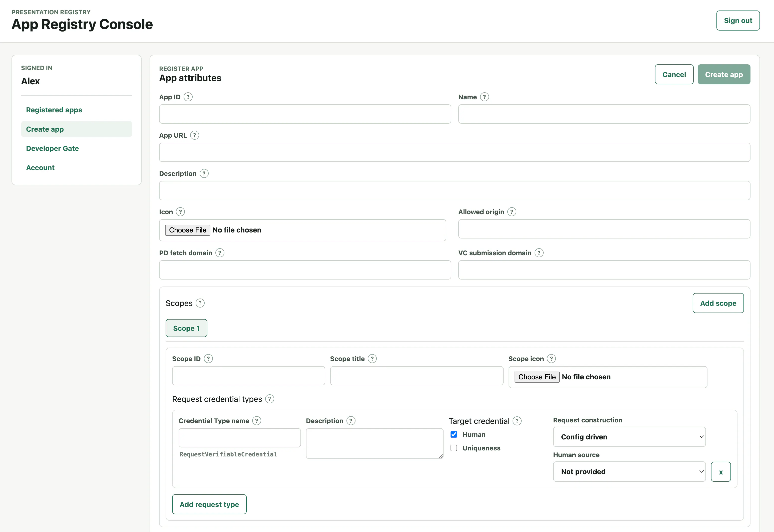Open the Icon field help icon

[180, 212]
